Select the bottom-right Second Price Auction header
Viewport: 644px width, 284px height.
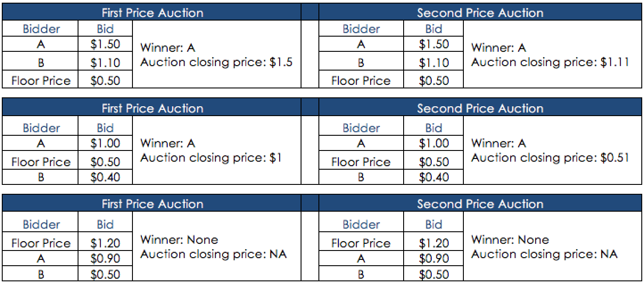point(480,204)
